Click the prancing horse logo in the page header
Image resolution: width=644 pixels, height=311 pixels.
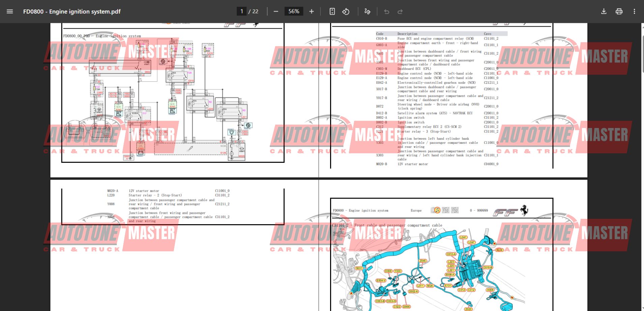click(524, 210)
